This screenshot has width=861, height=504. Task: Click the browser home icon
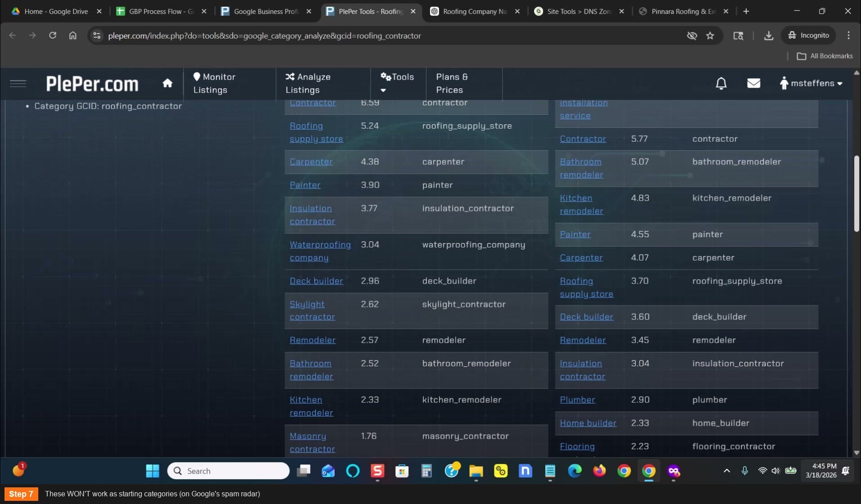pos(73,36)
